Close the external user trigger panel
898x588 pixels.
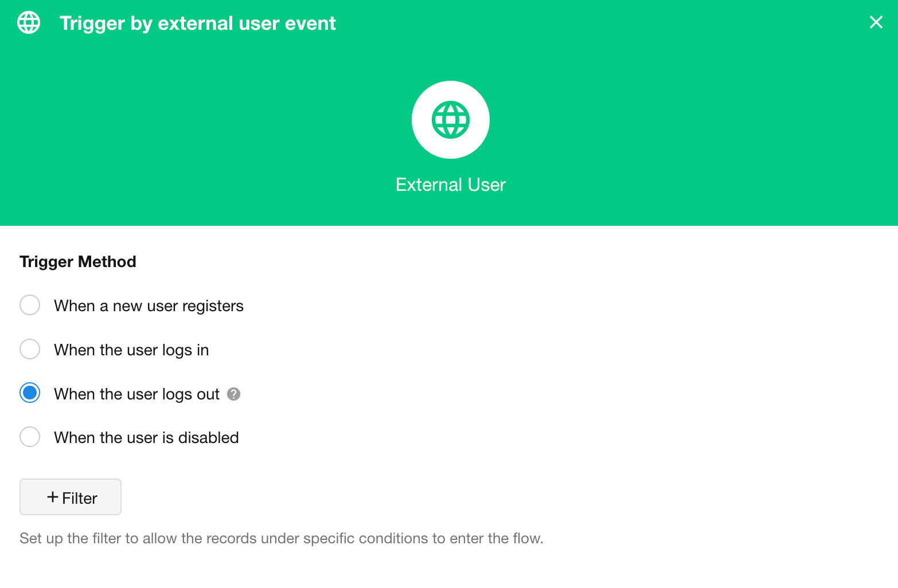click(876, 22)
